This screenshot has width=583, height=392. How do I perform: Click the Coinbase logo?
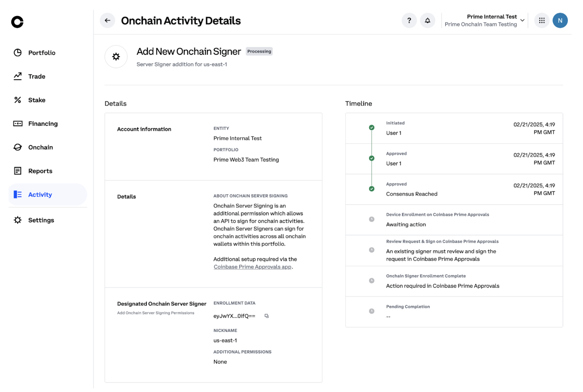tap(17, 22)
